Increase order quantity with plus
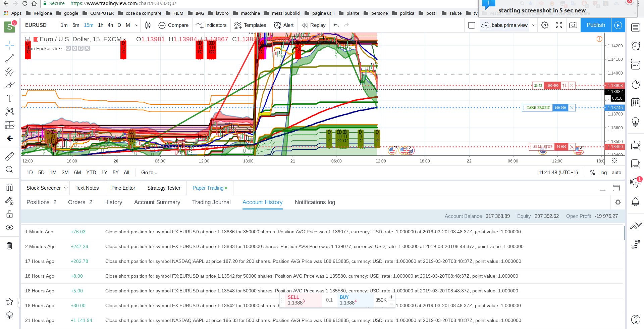644x329 pixels. pos(391,297)
